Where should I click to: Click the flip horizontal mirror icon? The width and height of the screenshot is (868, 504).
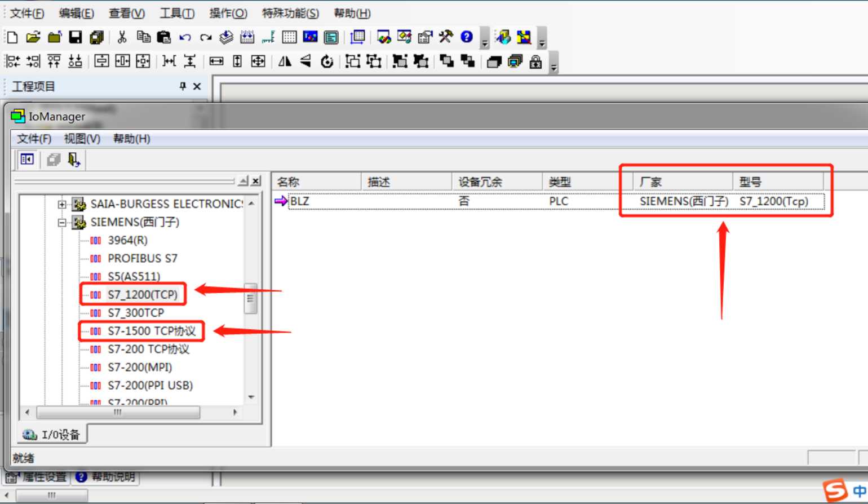click(x=285, y=61)
